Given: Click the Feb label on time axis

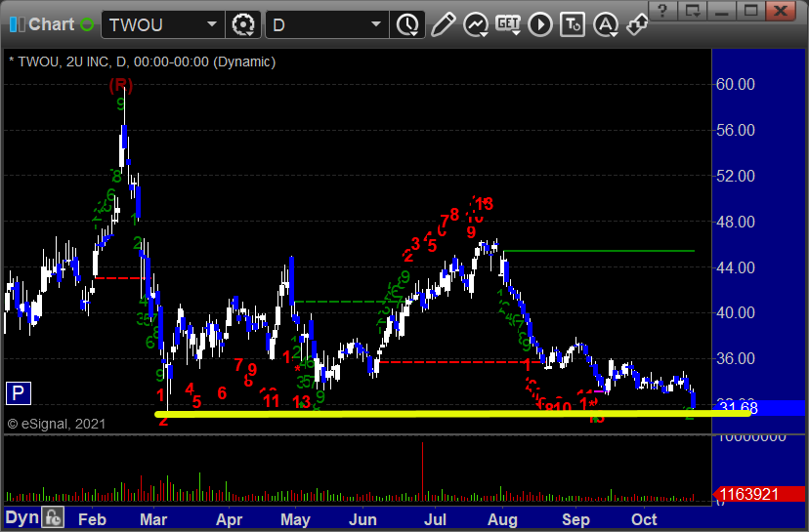Looking at the screenshot, I should click(x=92, y=519).
